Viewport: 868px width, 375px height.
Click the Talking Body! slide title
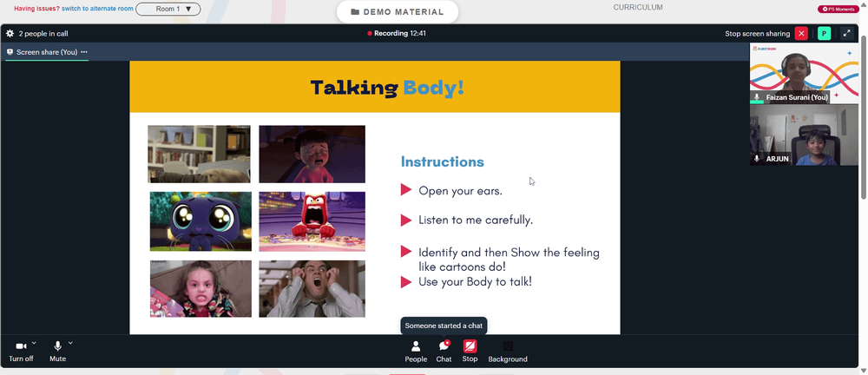(x=387, y=88)
